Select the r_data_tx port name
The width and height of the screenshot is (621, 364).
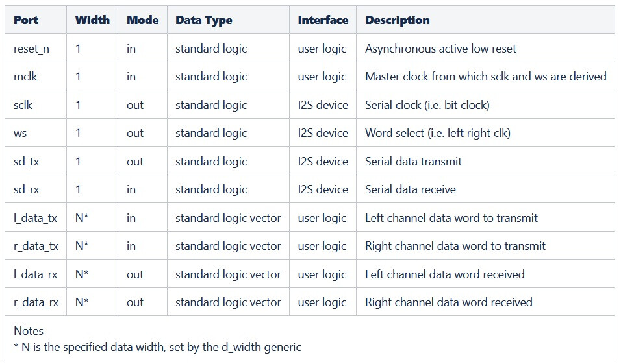36,246
